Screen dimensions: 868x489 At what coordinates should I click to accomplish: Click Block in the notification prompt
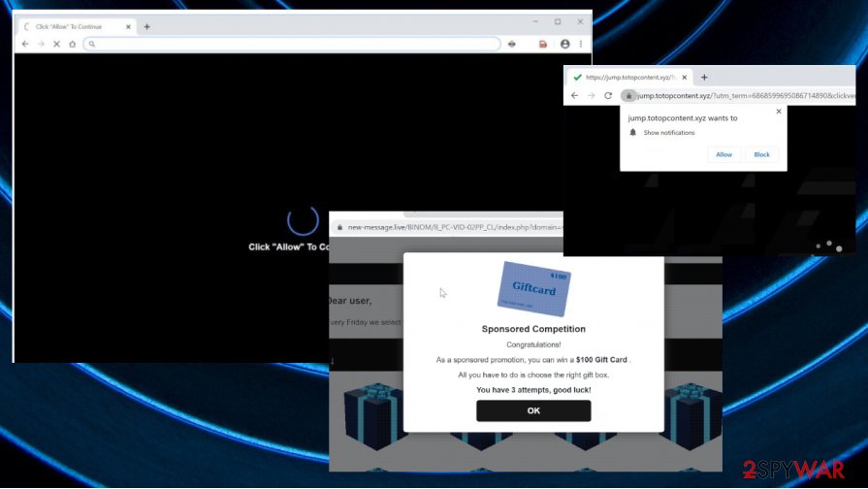[761, 154]
